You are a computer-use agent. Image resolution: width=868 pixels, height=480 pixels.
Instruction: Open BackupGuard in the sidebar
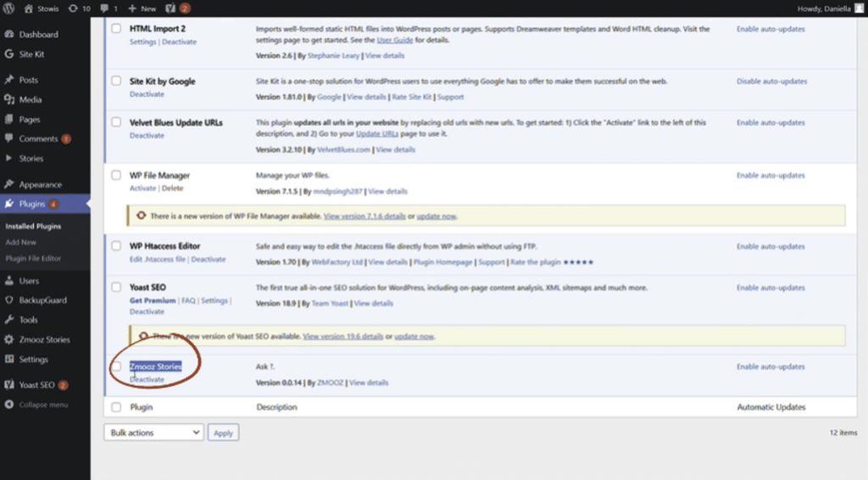click(x=42, y=300)
